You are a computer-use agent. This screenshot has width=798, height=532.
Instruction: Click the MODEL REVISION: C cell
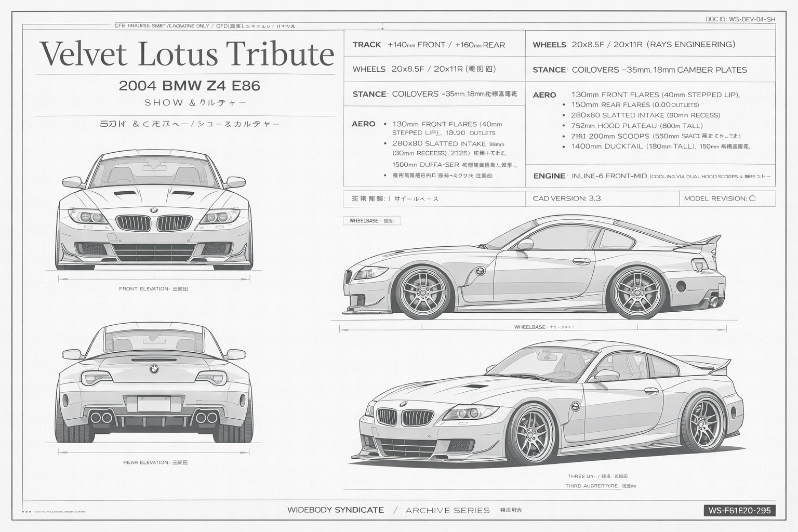pyautogui.click(x=727, y=198)
